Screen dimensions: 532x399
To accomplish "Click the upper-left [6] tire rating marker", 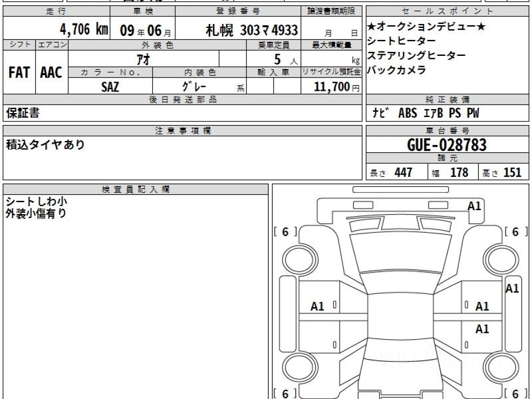I will (285, 232).
